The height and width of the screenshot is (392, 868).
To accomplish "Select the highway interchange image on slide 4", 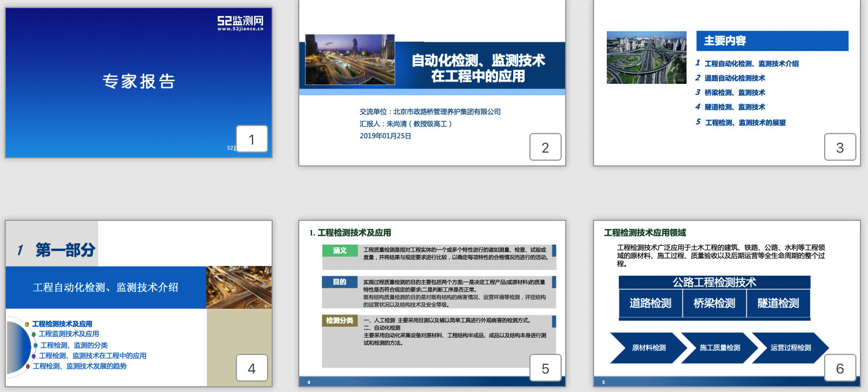I will (x=239, y=287).
